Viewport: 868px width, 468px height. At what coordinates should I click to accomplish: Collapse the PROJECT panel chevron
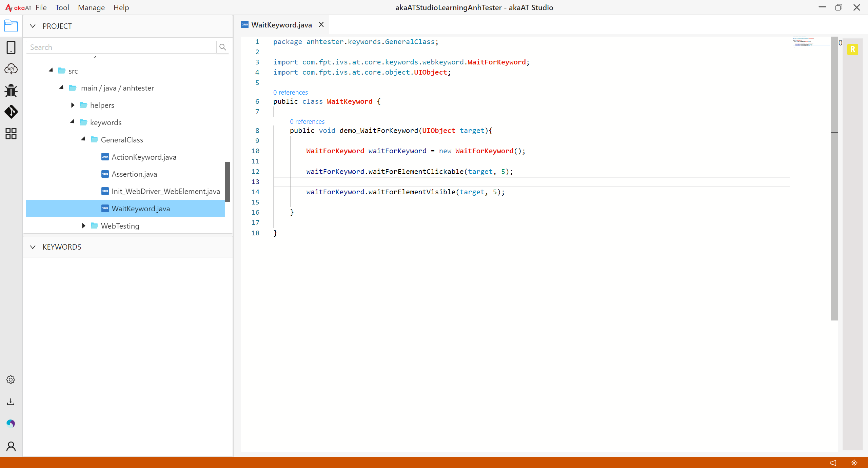pyautogui.click(x=33, y=26)
